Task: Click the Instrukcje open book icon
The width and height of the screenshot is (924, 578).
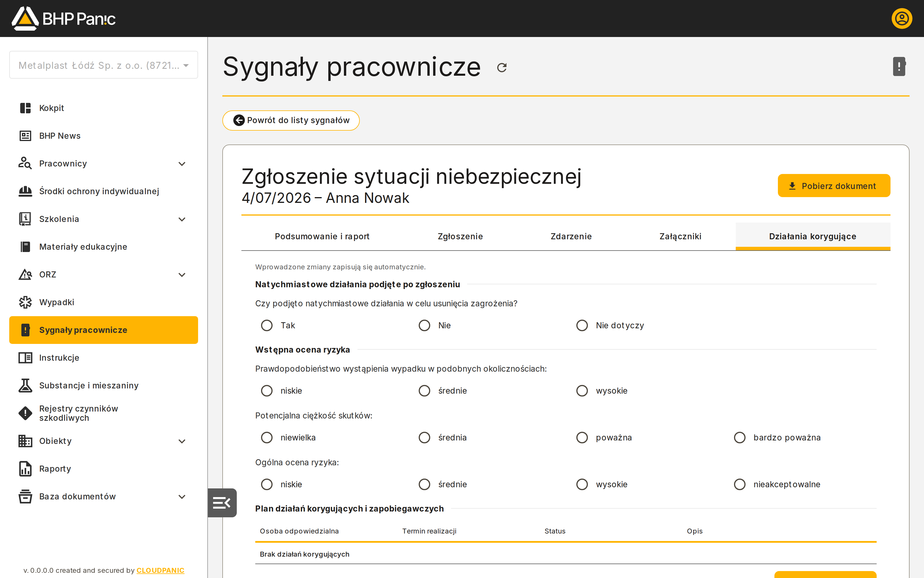Action: tap(25, 358)
